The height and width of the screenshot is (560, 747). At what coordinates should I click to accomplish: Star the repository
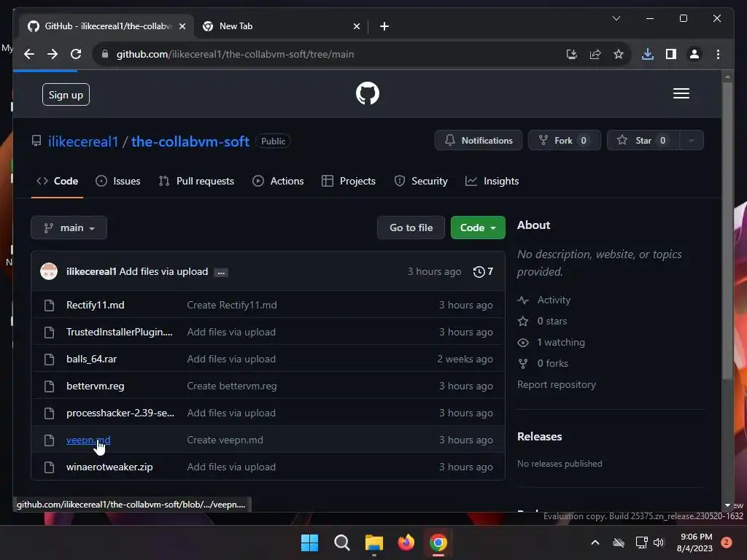[643, 141]
